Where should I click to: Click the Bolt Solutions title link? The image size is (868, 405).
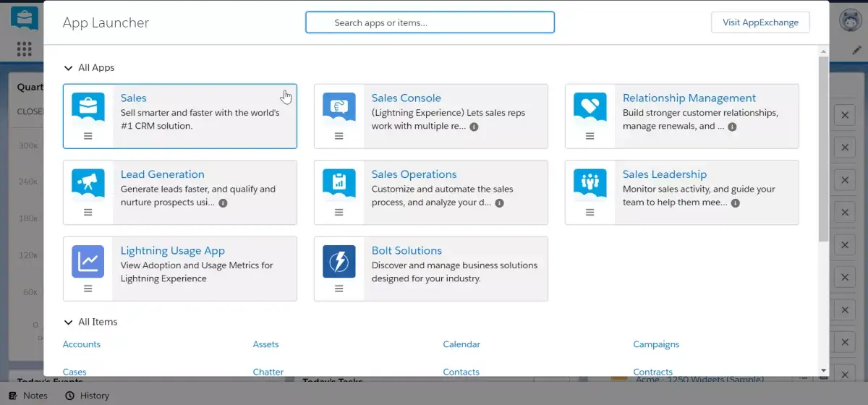click(x=407, y=251)
